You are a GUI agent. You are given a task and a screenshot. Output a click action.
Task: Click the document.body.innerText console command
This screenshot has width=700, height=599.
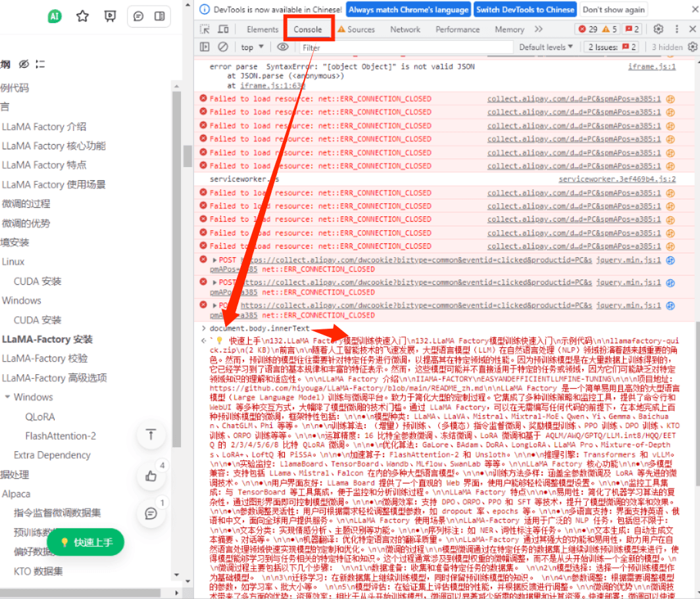point(259,328)
